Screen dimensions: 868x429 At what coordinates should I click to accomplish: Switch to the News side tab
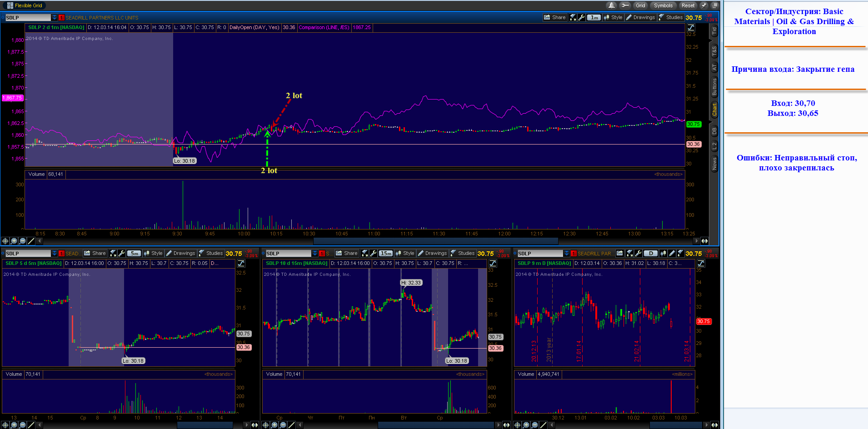714,164
